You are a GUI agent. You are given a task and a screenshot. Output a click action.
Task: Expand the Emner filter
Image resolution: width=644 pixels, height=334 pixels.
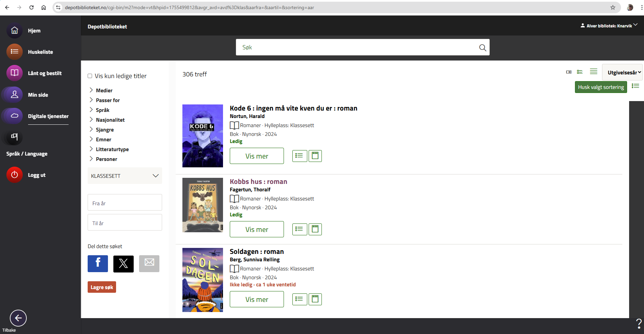(x=100, y=139)
